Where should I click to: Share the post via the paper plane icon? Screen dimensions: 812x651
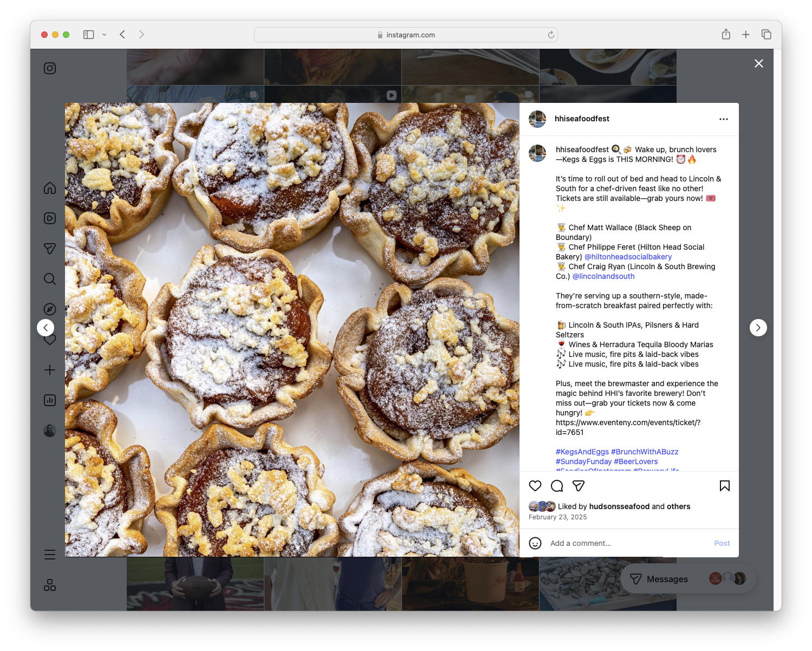pyautogui.click(x=579, y=486)
